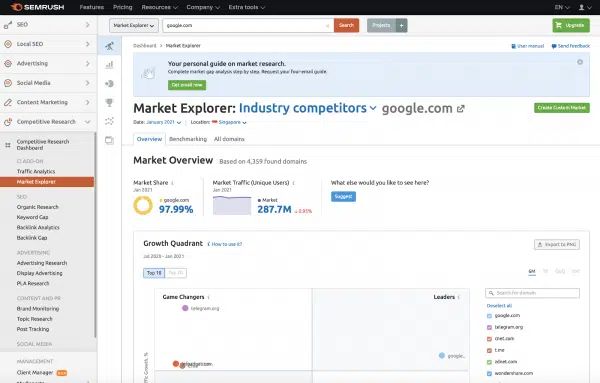Image resolution: width=600 pixels, height=383 pixels.
Task: Open the Market Explorer tool dropdown
Action: (134, 25)
